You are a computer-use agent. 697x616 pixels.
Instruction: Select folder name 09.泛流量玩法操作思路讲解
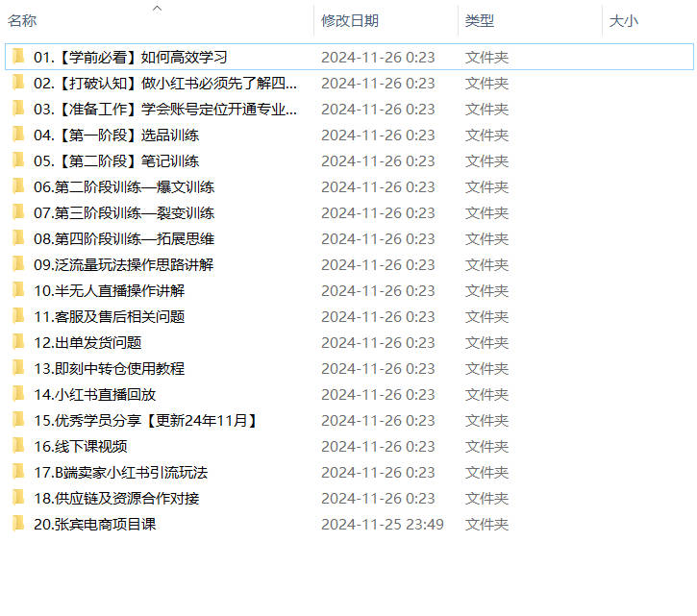point(124,265)
